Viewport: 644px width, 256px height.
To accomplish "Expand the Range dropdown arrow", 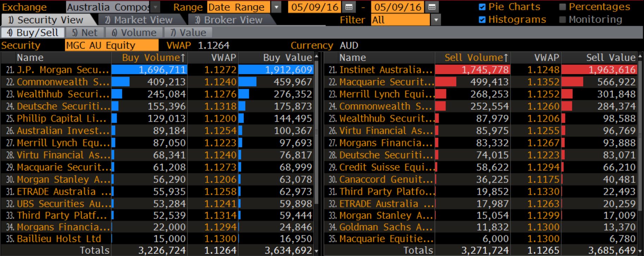I will pos(276,7).
